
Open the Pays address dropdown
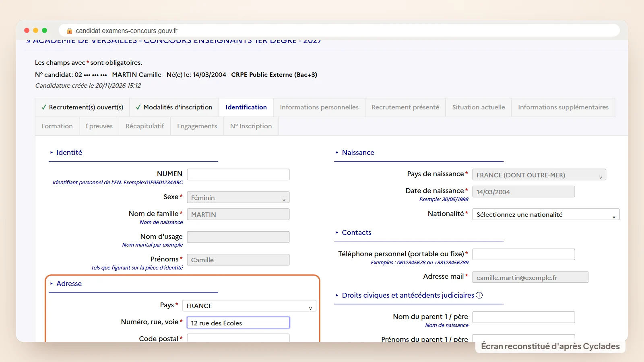[x=249, y=306]
